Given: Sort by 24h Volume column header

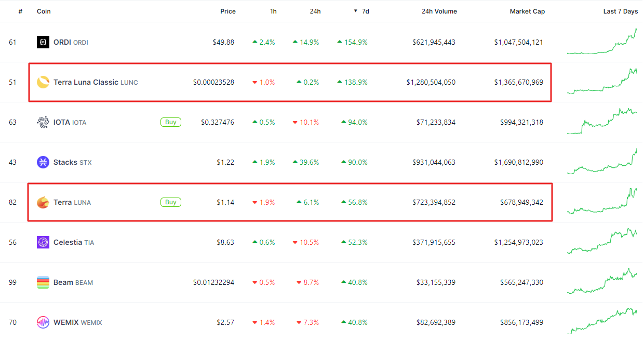Looking at the screenshot, I should pos(439,11).
